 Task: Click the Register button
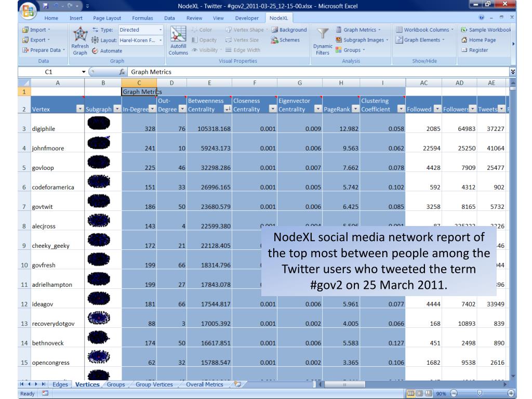(475, 50)
